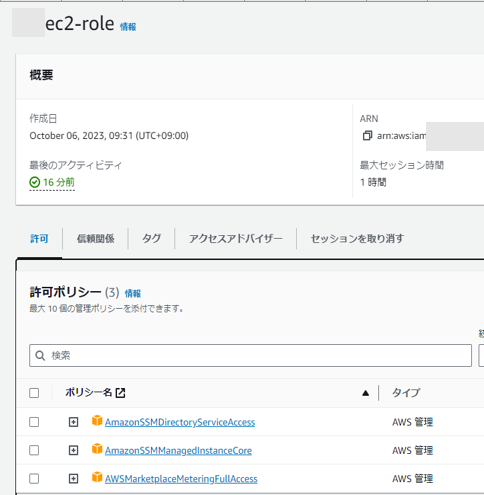Open the タグ tab
484x495 pixels.
tap(151, 239)
